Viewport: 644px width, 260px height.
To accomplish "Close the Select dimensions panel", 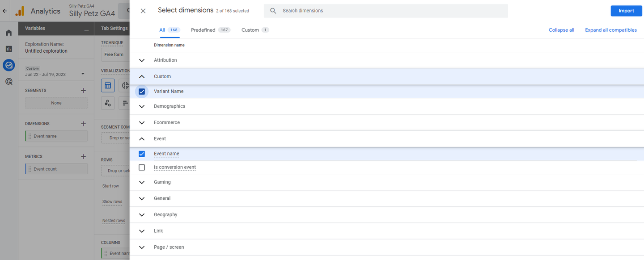I will coord(143,11).
